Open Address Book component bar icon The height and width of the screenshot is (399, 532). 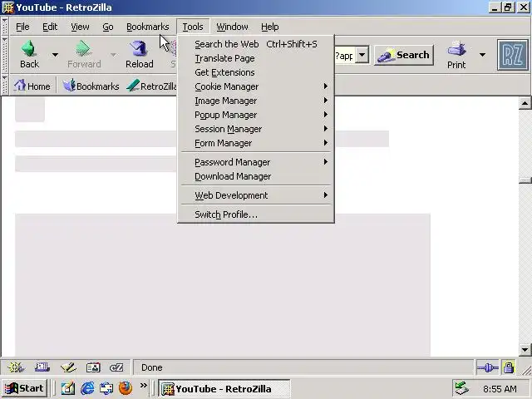tap(93, 367)
